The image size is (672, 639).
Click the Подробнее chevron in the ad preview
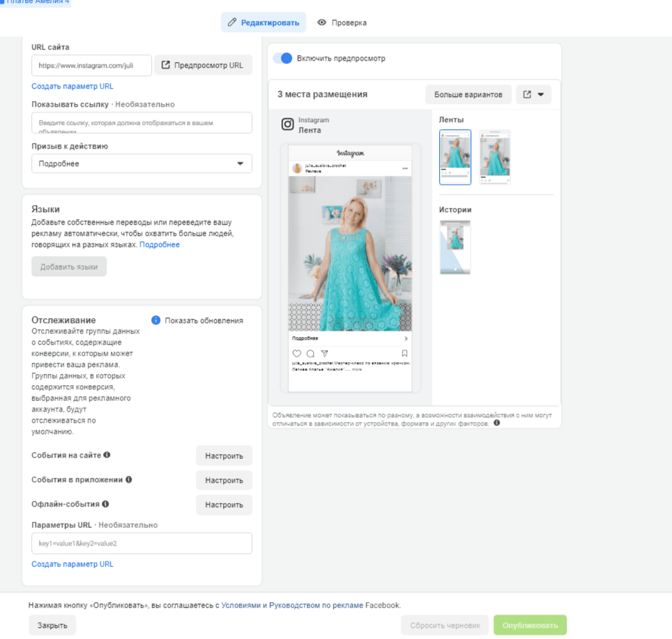pos(406,338)
